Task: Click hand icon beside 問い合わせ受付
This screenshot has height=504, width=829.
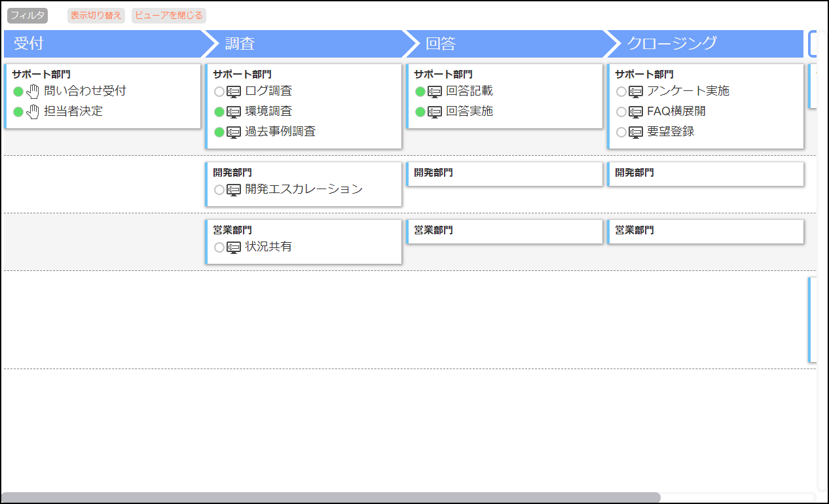Action: pyautogui.click(x=33, y=92)
